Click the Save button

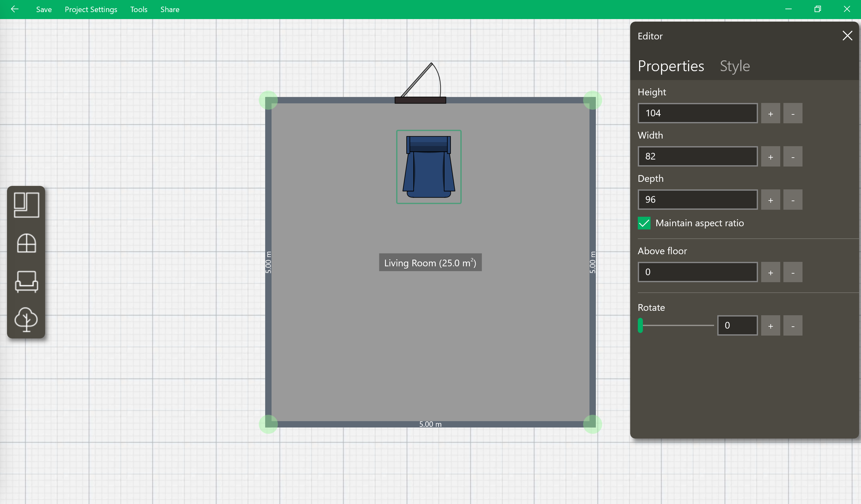click(44, 10)
